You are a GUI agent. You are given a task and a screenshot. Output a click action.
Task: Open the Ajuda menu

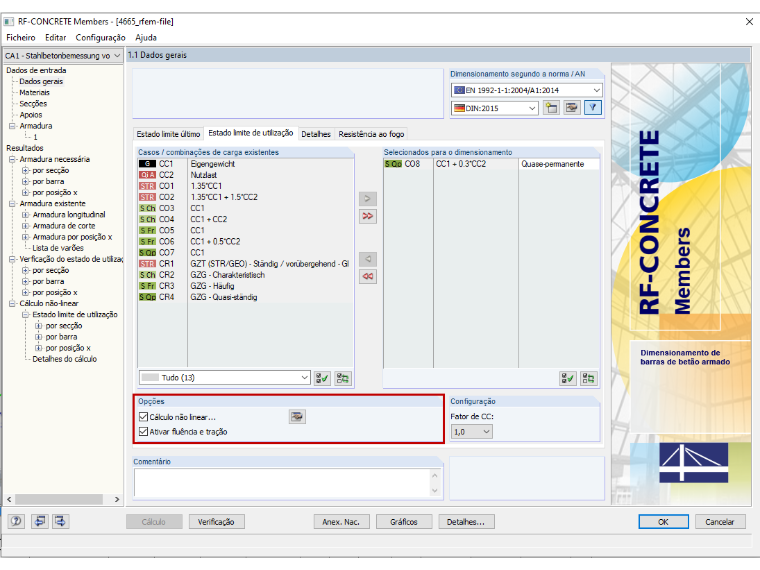(x=146, y=37)
